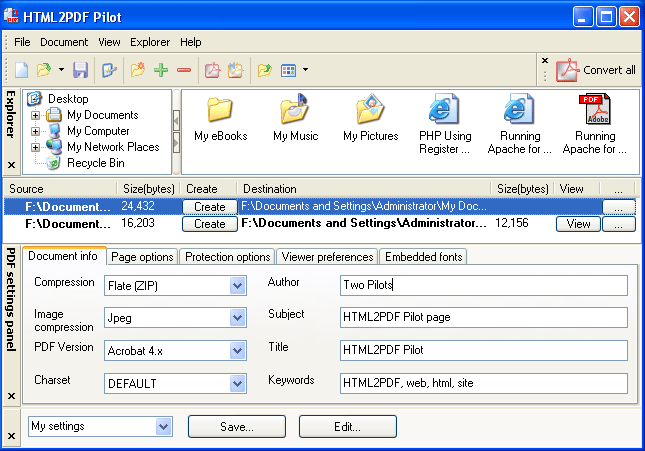Click the right splitter expand arrow
This screenshot has width=645, height=451.
pos(176,143)
